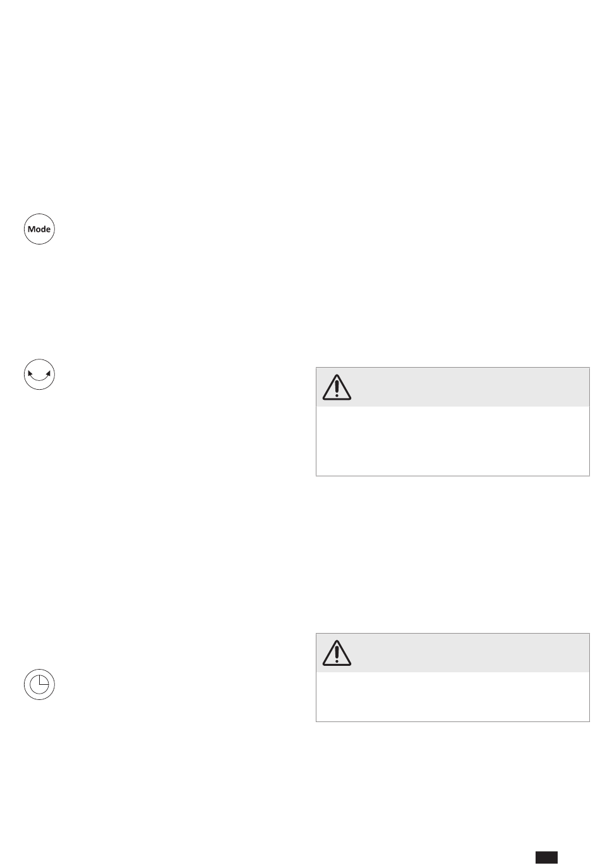Select the oscillation icon with curved arrows
This screenshot has height=868, width=600.
pyautogui.click(x=39, y=375)
